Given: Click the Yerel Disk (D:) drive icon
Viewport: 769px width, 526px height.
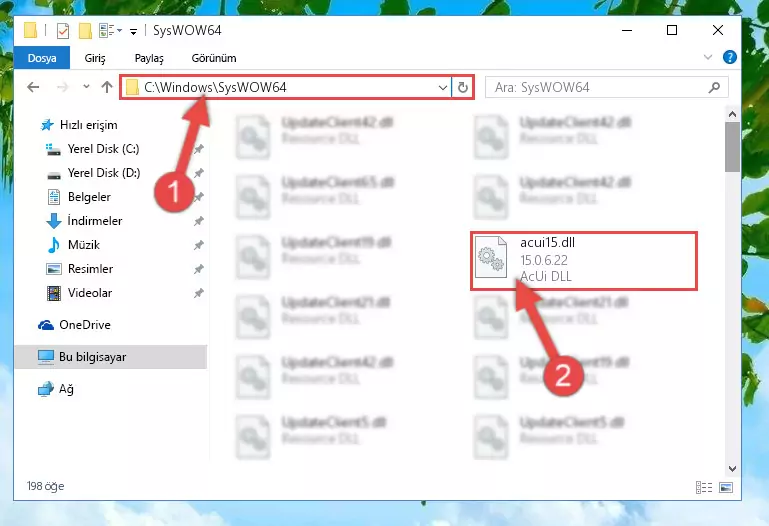Looking at the screenshot, I should coord(53,174).
